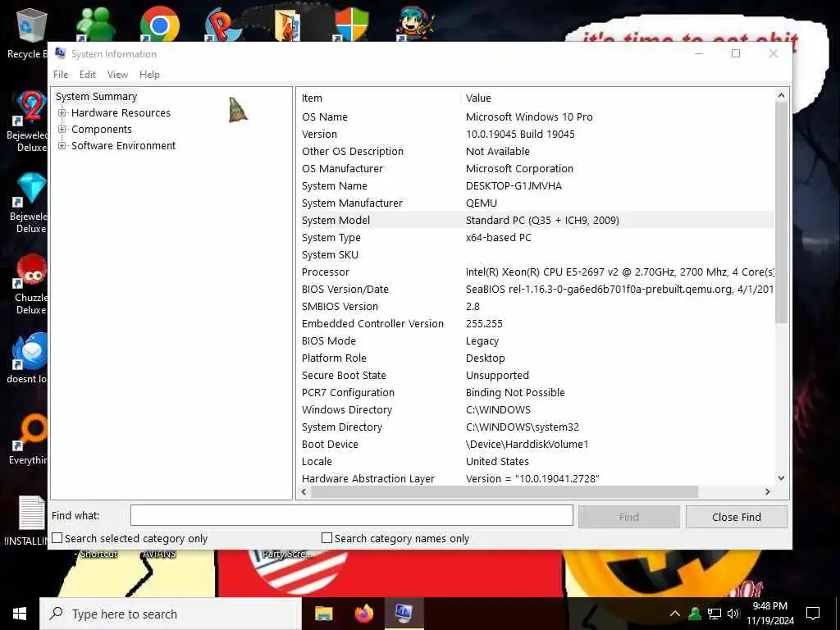Open the Everything search desktop icon
Image resolution: width=840 pixels, height=630 pixels.
click(x=28, y=440)
